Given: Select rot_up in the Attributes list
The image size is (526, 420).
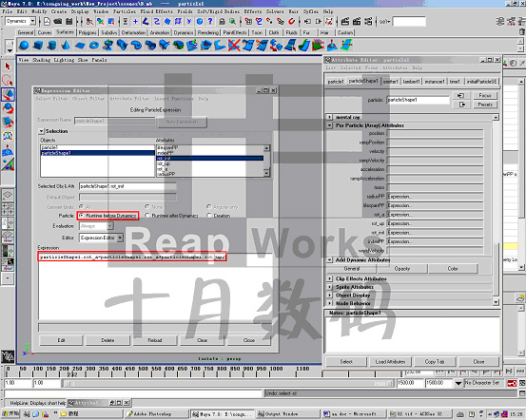Looking at the screenshot, I should coord(164,163).
